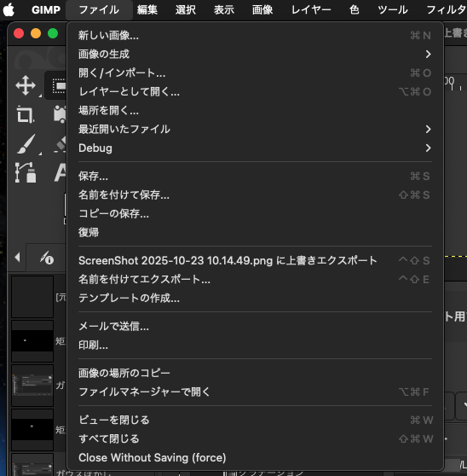
Task: Choose 開く/インポート... menu item
Action: tap(256, 73)
